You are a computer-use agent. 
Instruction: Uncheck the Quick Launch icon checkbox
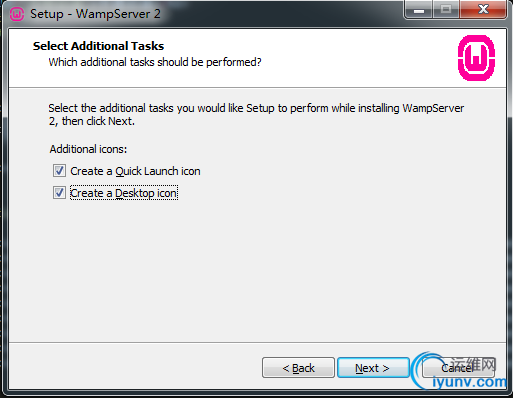59,171
